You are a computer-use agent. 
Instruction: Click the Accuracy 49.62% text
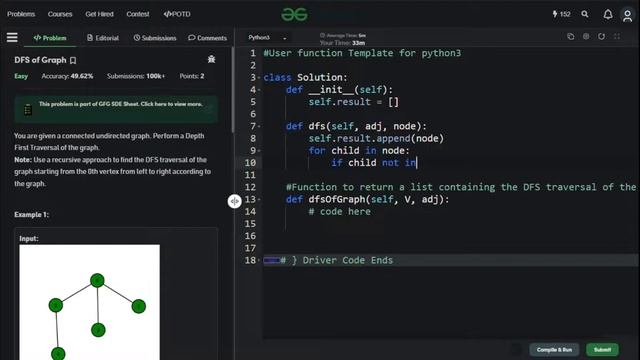tap(67, 76)
